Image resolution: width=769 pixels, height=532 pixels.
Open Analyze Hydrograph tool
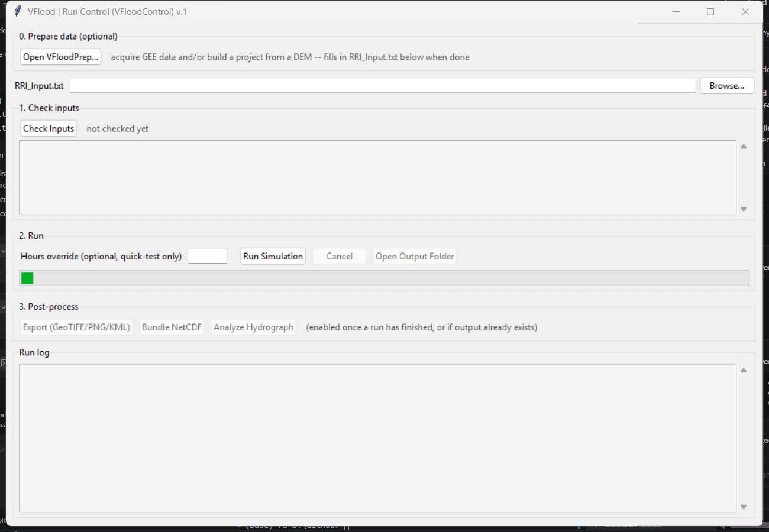pos(253,327)
